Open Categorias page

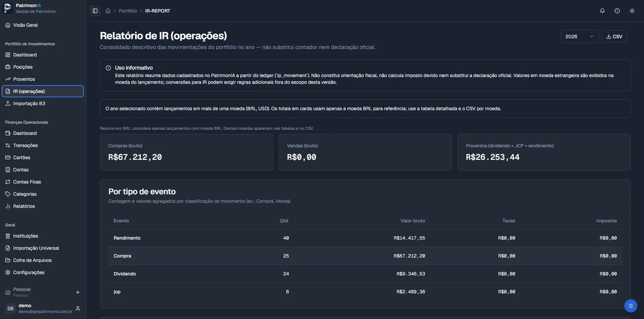(43, 194)
